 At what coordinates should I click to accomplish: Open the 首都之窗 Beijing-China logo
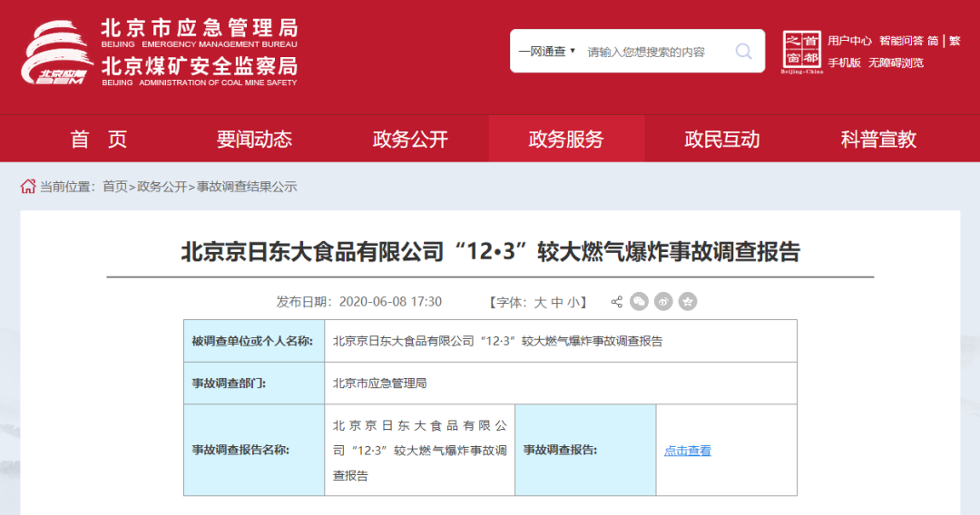[802, 53]
